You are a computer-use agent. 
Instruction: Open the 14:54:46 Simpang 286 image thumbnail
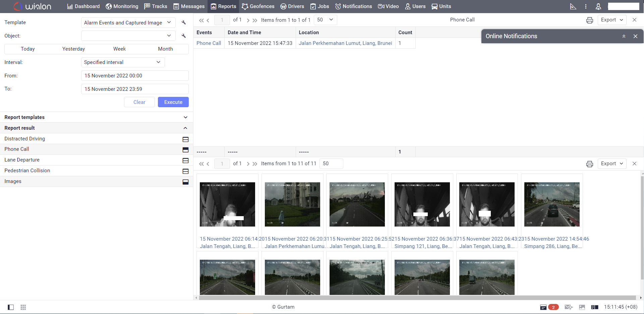pos(551,204)
